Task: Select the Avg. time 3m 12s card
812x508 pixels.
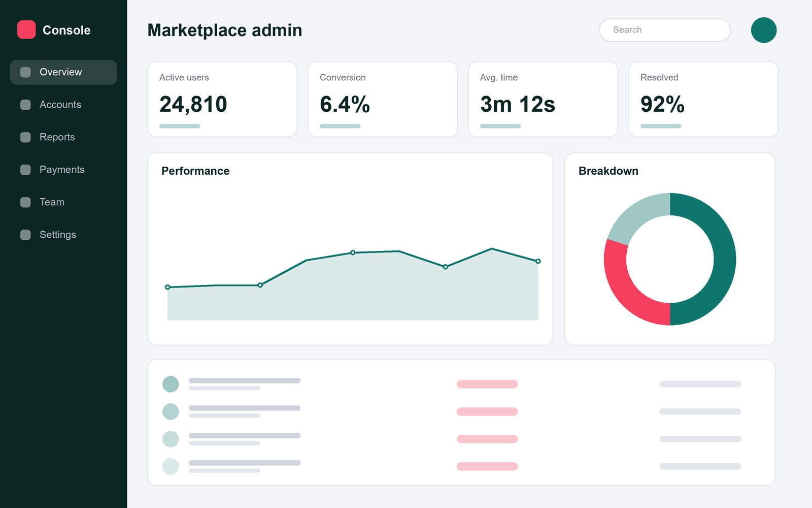Action: click(543, 99)
